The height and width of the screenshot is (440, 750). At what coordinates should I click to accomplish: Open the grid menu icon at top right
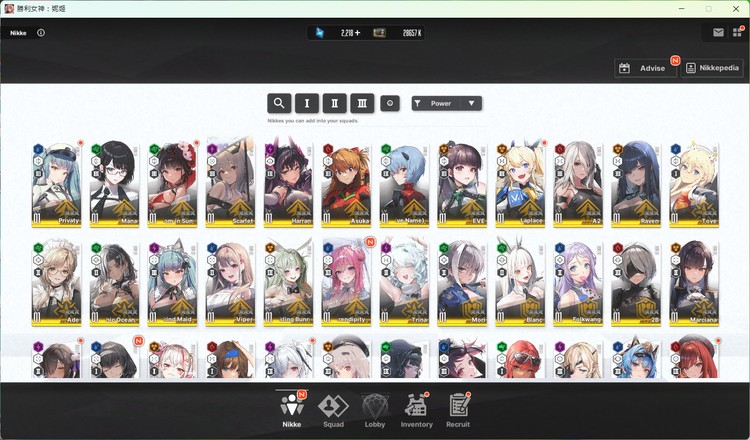tap(737, 32)
